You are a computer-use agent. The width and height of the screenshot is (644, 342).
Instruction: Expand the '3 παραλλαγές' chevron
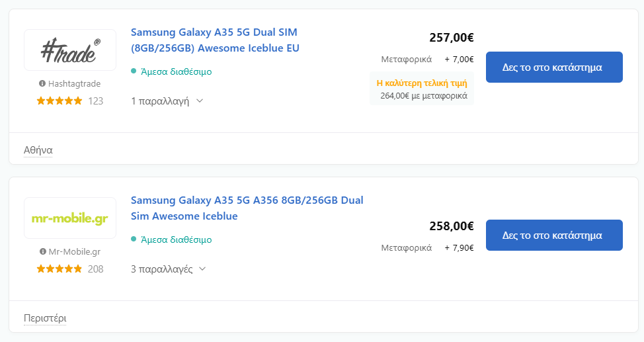coord(202,269)
